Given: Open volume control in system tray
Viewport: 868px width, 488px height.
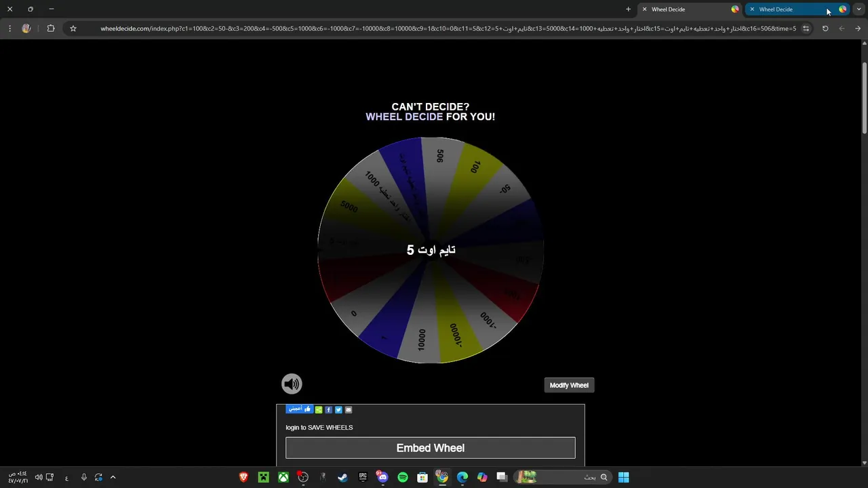Looking at the screenshot, I should tap(39, 477).
